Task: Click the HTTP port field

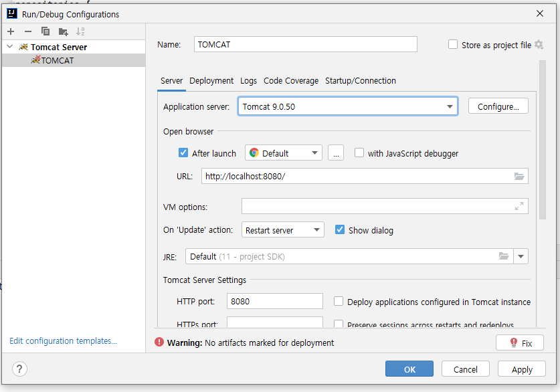Action: click(x=274, y=301)
